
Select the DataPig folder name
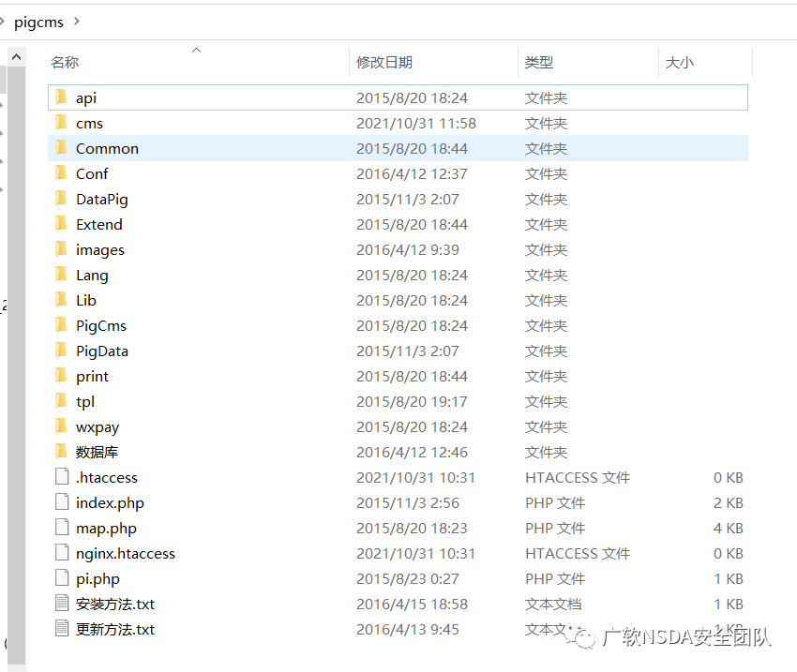(101, 200)
